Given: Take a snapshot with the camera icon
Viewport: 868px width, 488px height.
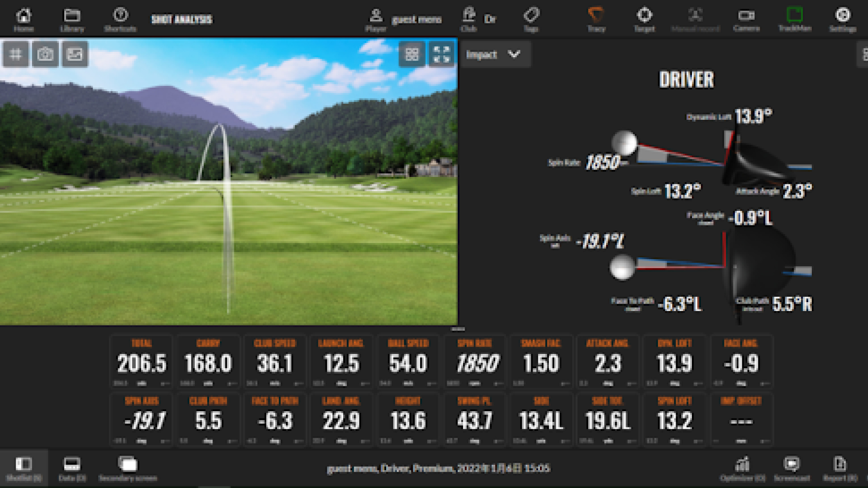Looking at the screenshot, I should [45, 54].
